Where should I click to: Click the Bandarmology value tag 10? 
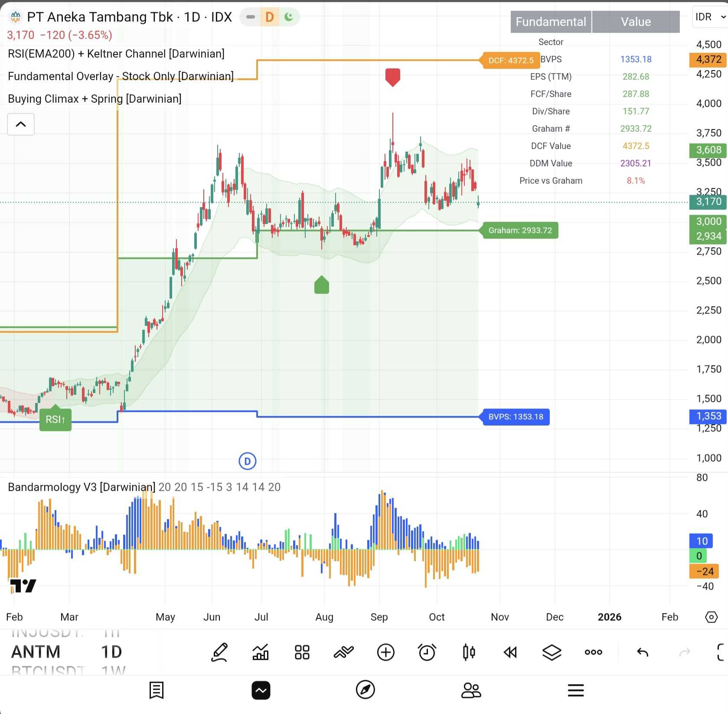(x=701, y=541)
